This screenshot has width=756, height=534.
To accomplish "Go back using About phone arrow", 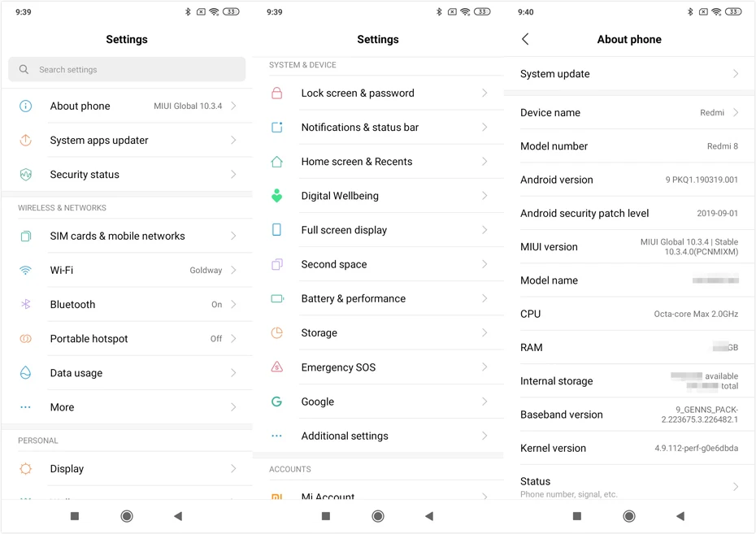I will (x=525, y=39).
